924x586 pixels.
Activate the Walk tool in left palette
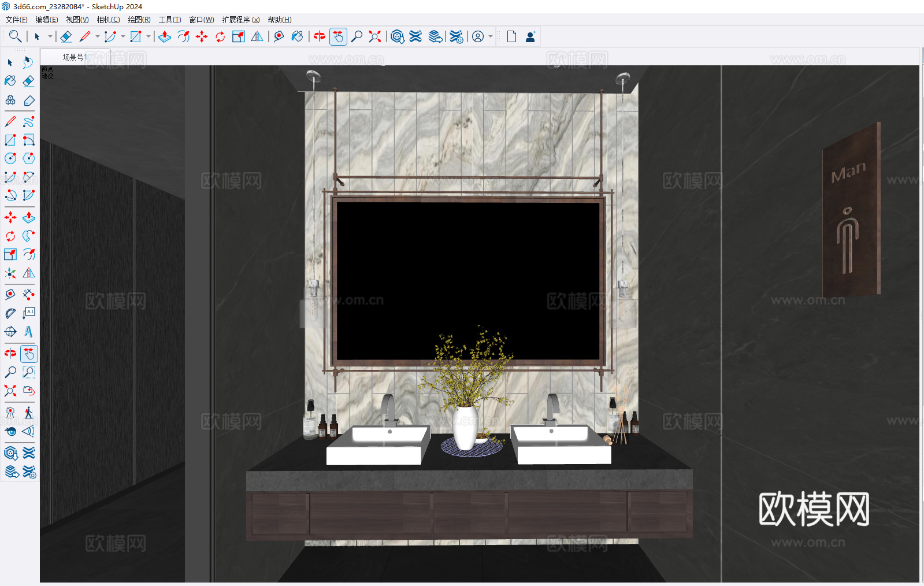[28, 413]
